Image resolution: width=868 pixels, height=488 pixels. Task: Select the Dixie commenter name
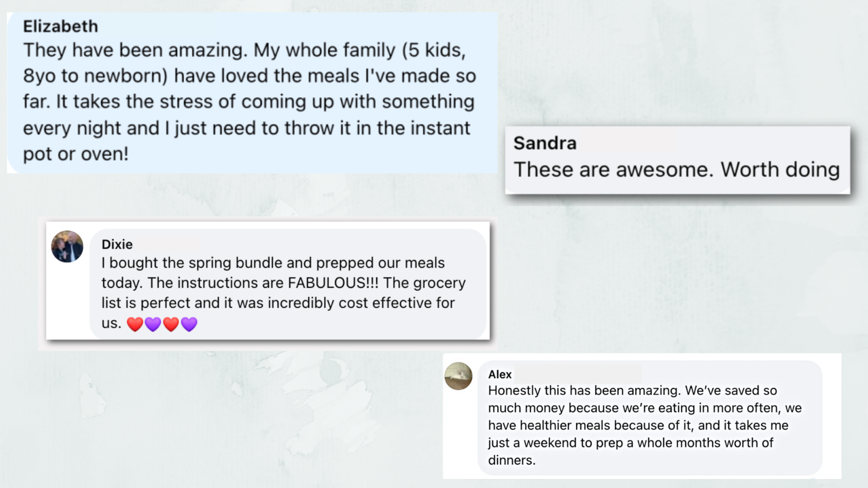point(117,244)
